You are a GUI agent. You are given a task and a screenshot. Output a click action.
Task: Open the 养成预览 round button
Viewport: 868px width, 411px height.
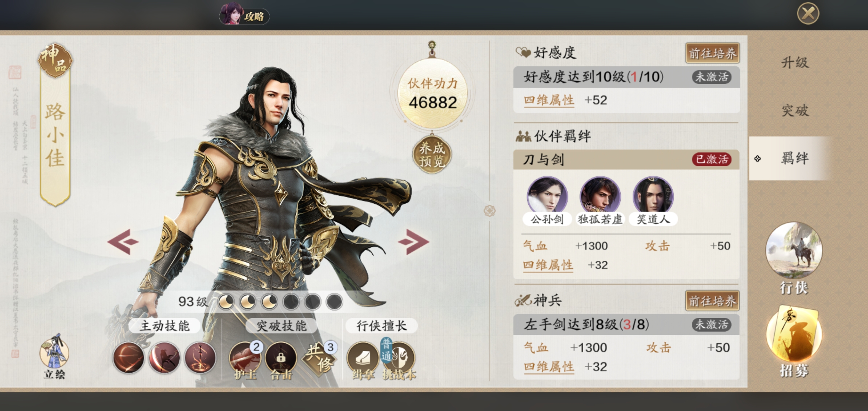click(x=432, y=154)
